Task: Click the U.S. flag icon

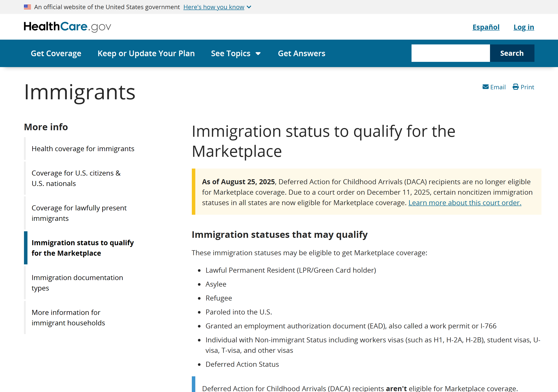Action: pos(27,7)
